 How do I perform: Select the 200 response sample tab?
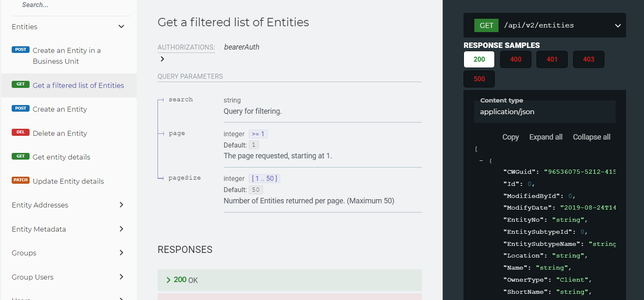point(479,59)
